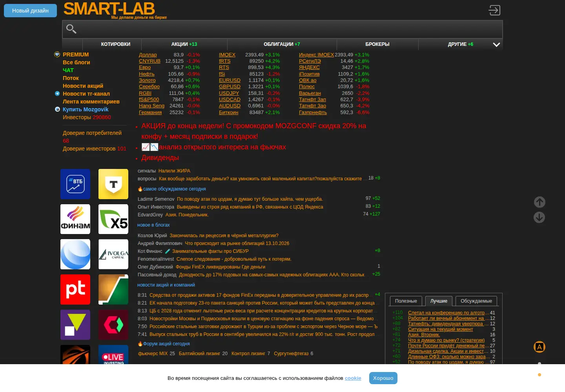The width and height of the screenshot is (565, 392).
Task: Open the Форум акций сегодня link
Action: [166, 344]
